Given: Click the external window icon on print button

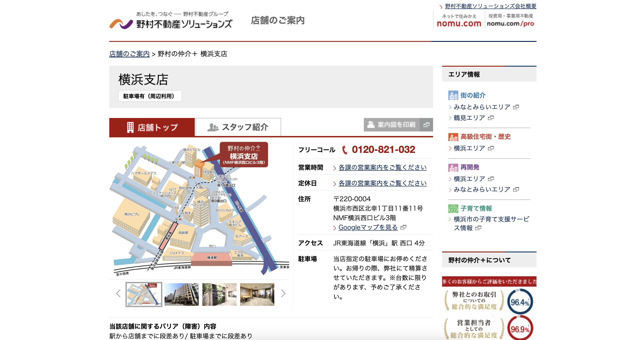Looking at the screenshot, I should click(427, 125).
